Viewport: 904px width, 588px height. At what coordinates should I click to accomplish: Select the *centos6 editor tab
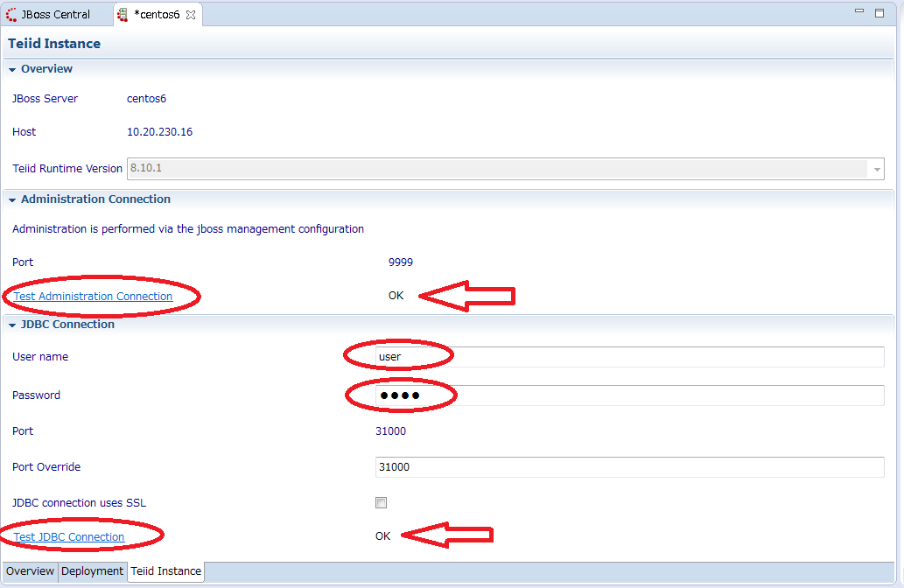coord(158,14)
